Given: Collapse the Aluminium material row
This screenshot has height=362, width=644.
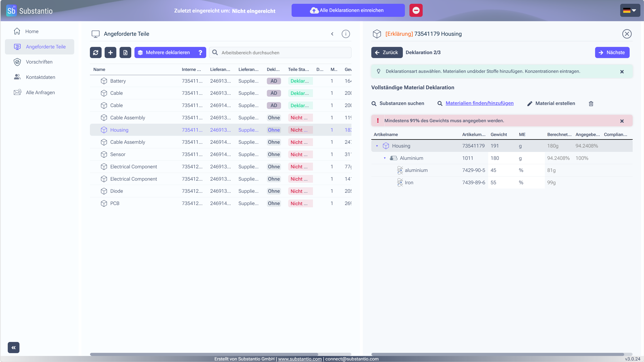Looking at the screenshot, I should [x=385, y=158].
